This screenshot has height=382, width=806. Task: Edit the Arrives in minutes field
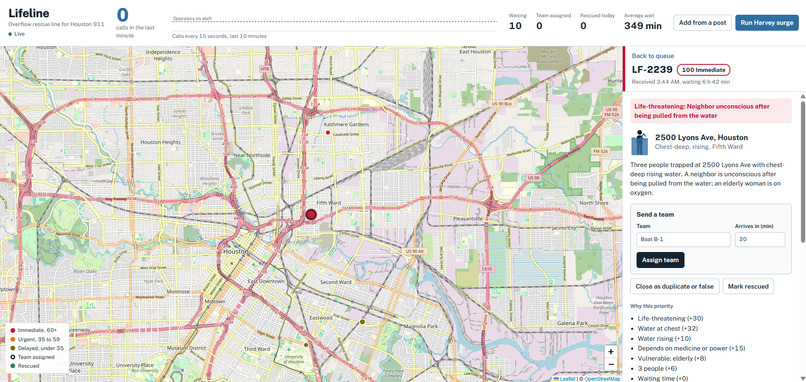pyautogui.click(x=760, y=240)
